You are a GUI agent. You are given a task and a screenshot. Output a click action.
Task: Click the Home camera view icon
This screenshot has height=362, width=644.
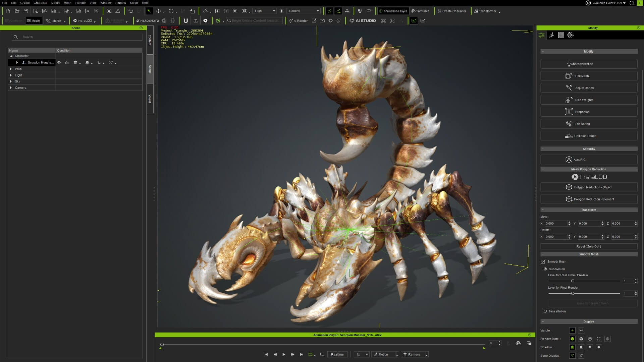point(205,11)
